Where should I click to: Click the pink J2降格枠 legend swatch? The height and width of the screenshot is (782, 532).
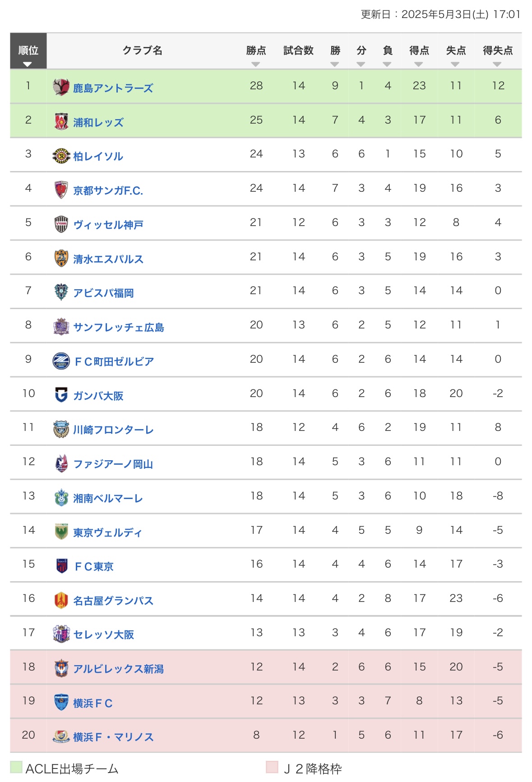coord(272,767)
